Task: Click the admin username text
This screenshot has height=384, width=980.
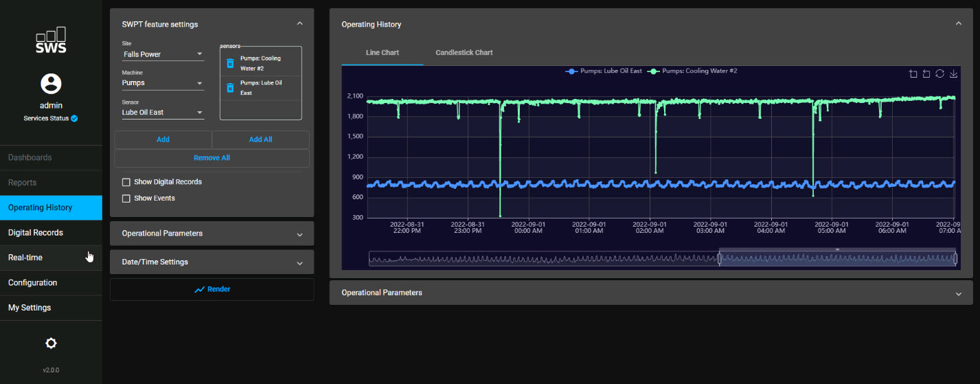Action: [x=51, y=106]
